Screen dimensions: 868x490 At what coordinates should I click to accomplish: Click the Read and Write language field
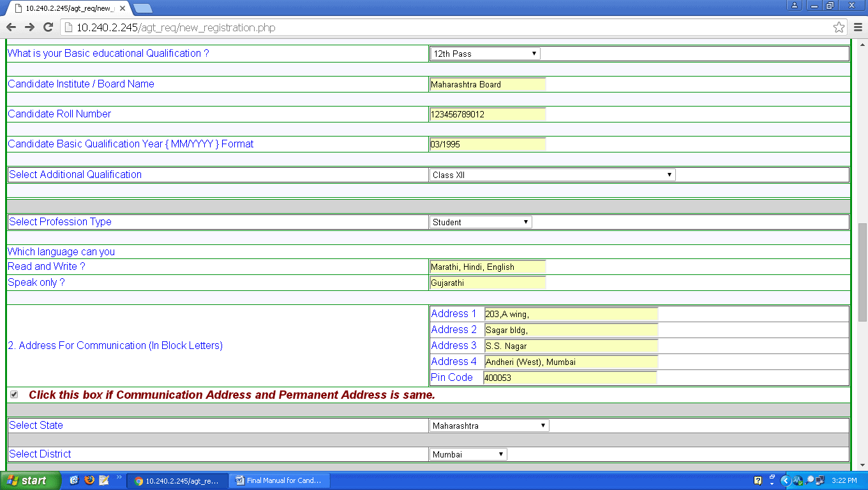point(488,267)
